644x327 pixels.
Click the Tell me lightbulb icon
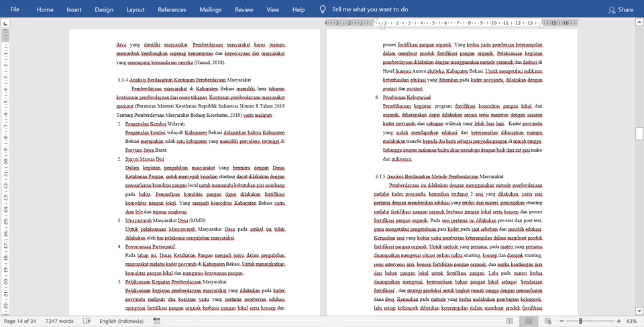[323, 9]
